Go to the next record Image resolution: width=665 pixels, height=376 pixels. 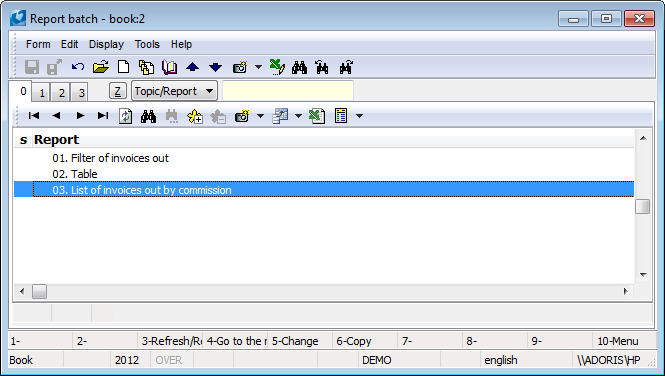coord(80,116)
